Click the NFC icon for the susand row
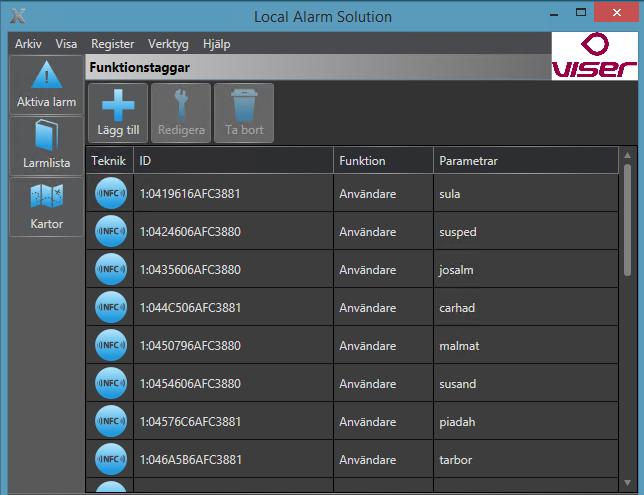Screen dimensions: 644x495 pyautogui.click(x=110, y=383)
